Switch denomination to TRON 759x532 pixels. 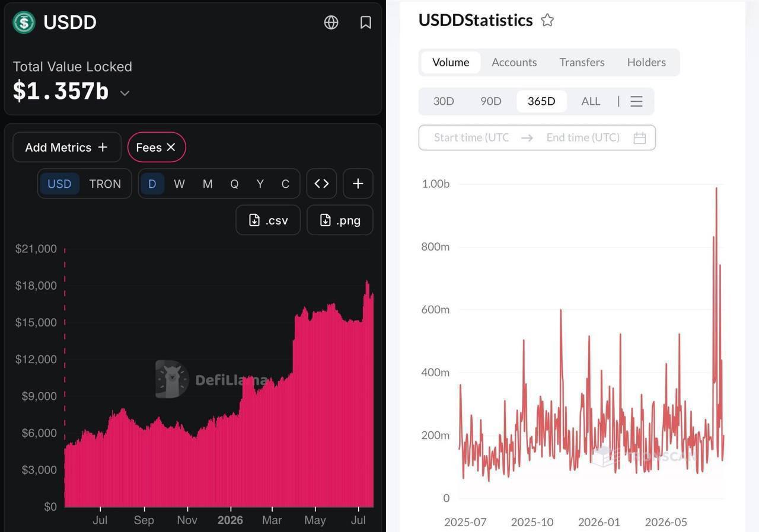click(105, 184)
